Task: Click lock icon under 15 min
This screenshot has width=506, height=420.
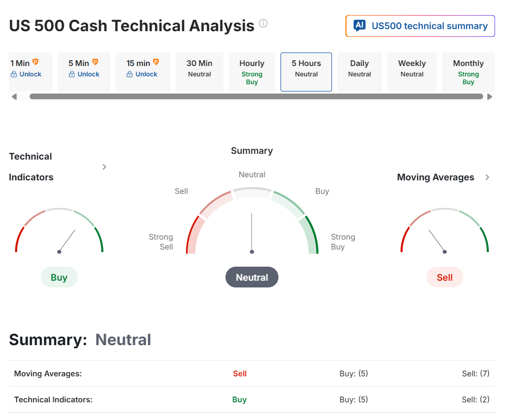Action: [x=130, y=74]
